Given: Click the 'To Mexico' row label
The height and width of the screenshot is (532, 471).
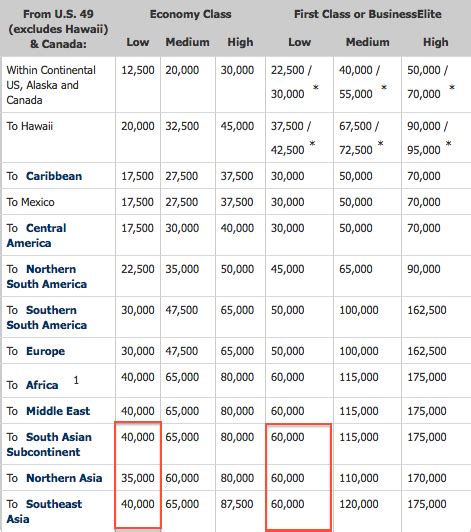Looking at the screenshot, I should tap(31, 202).
